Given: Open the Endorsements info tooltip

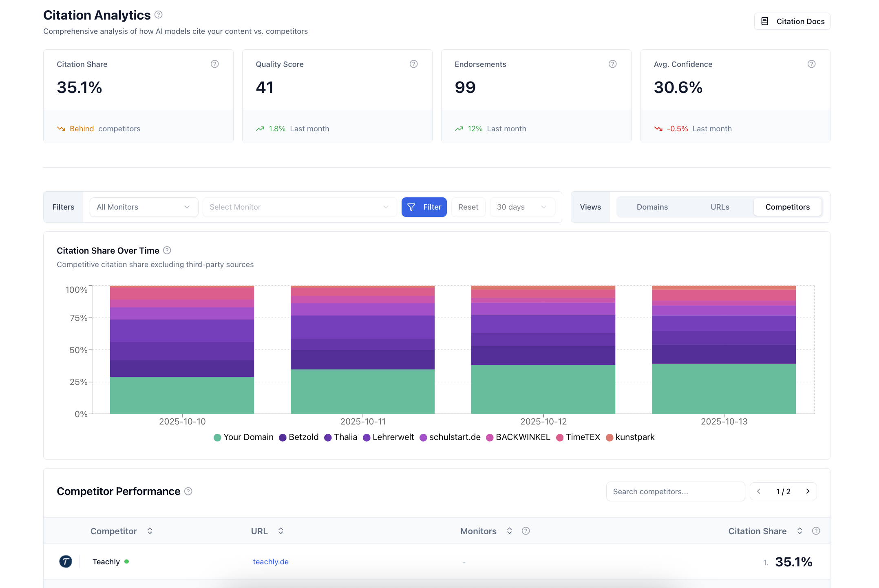Looking at the screenshot, I should [612, 64].
